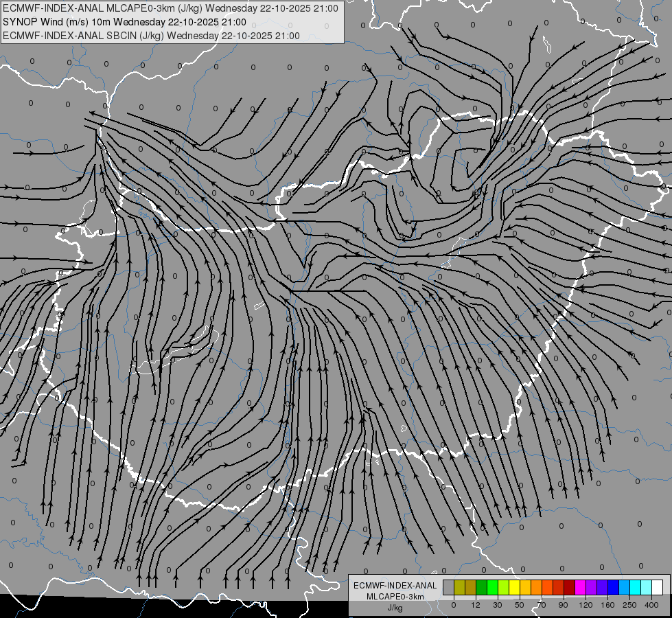This screenshot has width=672, height=618.
Task: Click the SYNOP Wind 10m title line
Action: click(124, 22)
